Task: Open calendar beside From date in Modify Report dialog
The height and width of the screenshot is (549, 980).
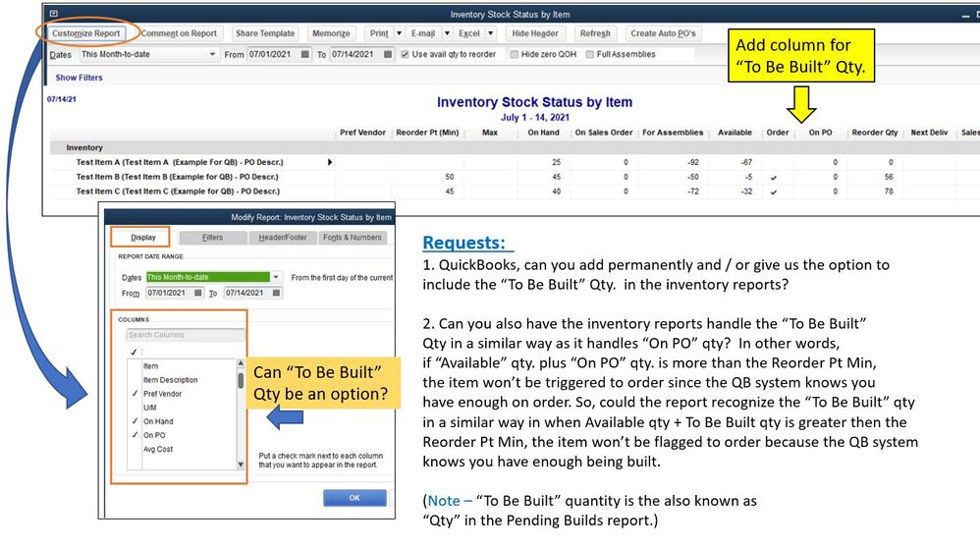Action: point(198,293)
